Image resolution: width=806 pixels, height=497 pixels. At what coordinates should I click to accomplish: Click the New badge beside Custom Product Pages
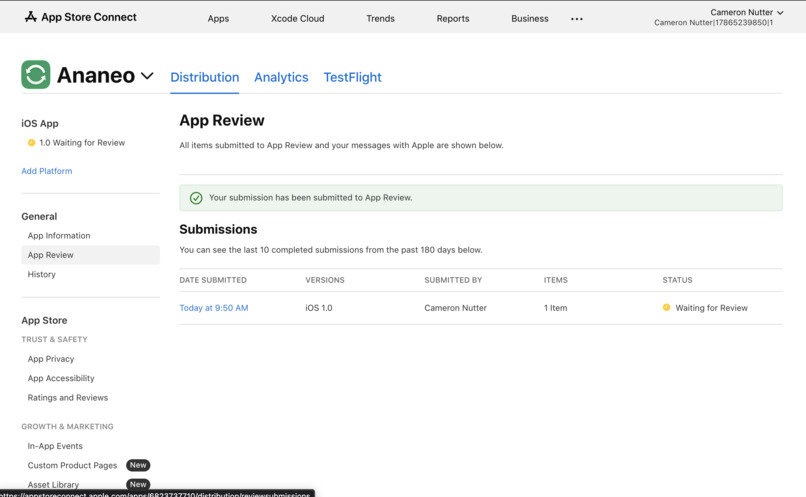(x=138, y=465)
